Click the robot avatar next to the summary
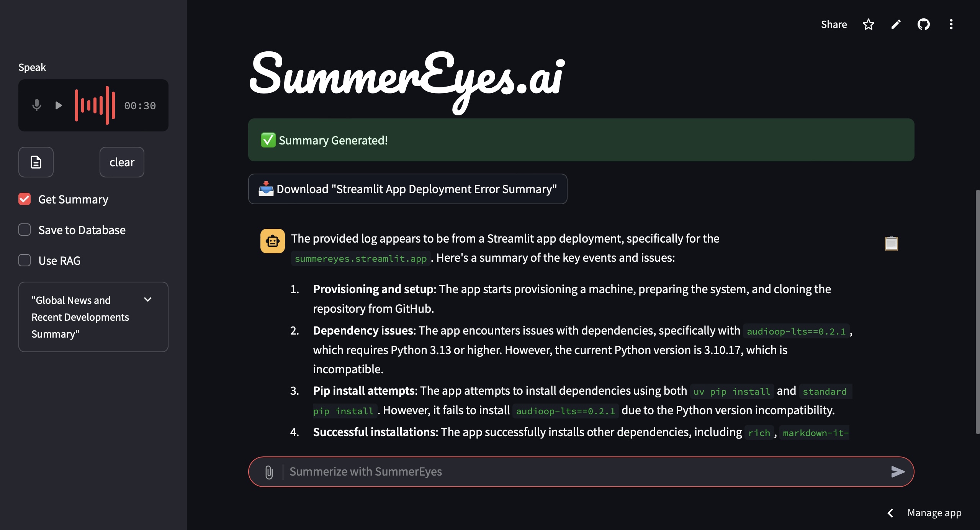The height and width of the screenshot is (530, 980). [272, 241]
